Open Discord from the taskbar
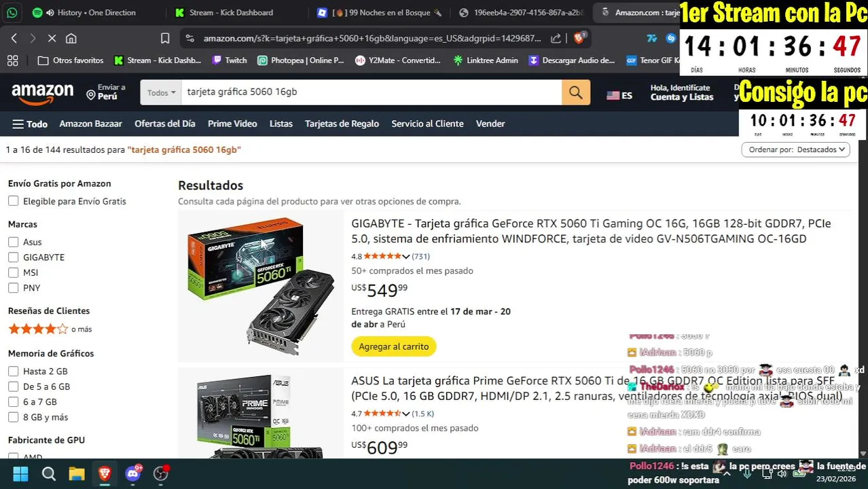 133,473
